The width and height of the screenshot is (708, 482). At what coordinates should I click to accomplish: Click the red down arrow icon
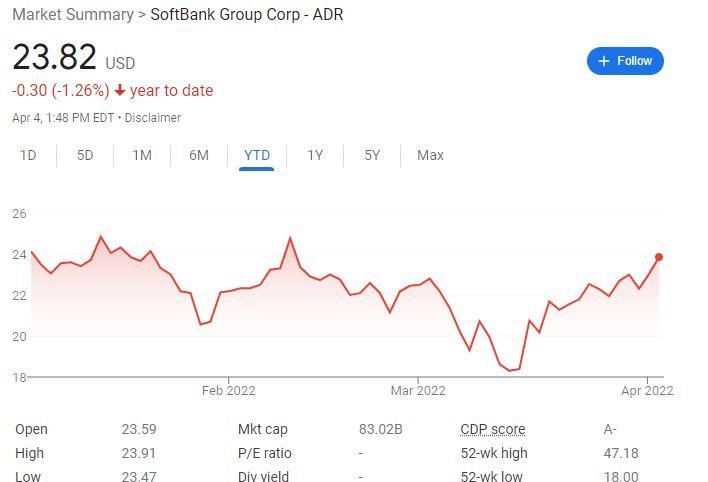120,91
